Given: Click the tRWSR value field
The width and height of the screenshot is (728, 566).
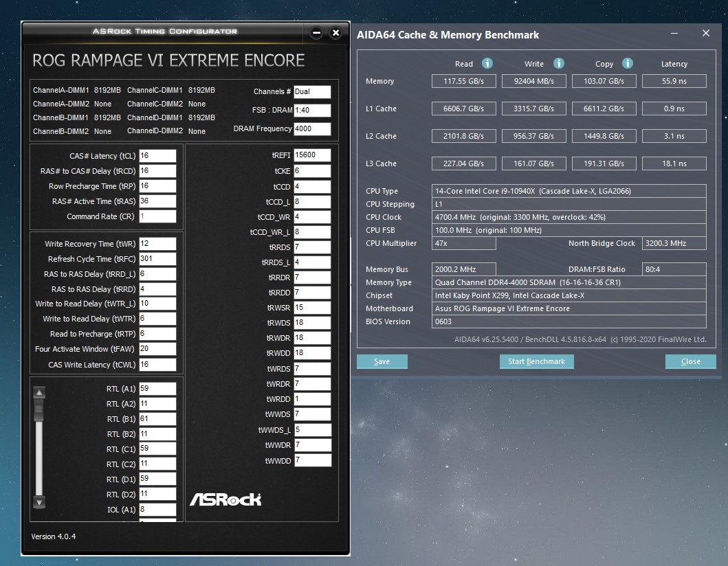Looking at the screenshot, I should click(x=313, y=308).
